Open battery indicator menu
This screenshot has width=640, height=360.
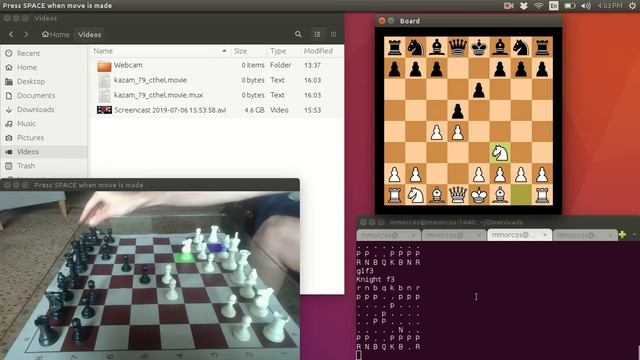pyautogui.click(x=570, y=6)
